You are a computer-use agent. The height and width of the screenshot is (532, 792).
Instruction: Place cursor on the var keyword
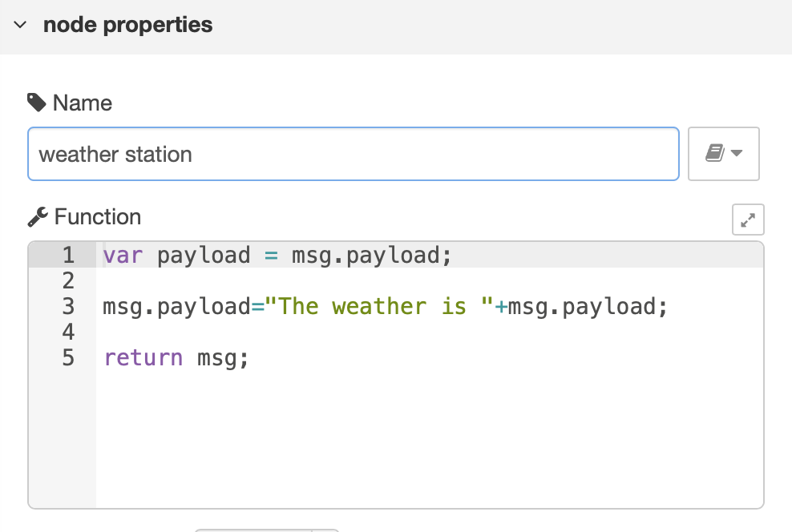tap(122, 256)
